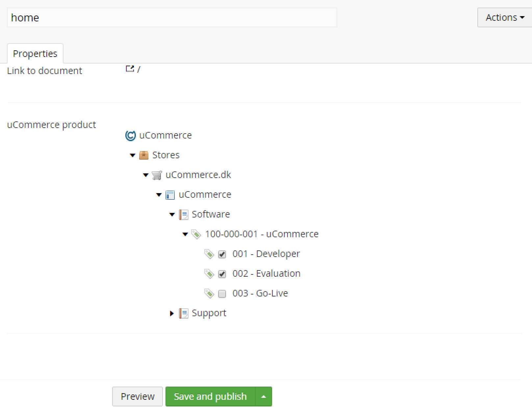
Task: Collapse the uCommerce catalog node
Action: (159, 195)
